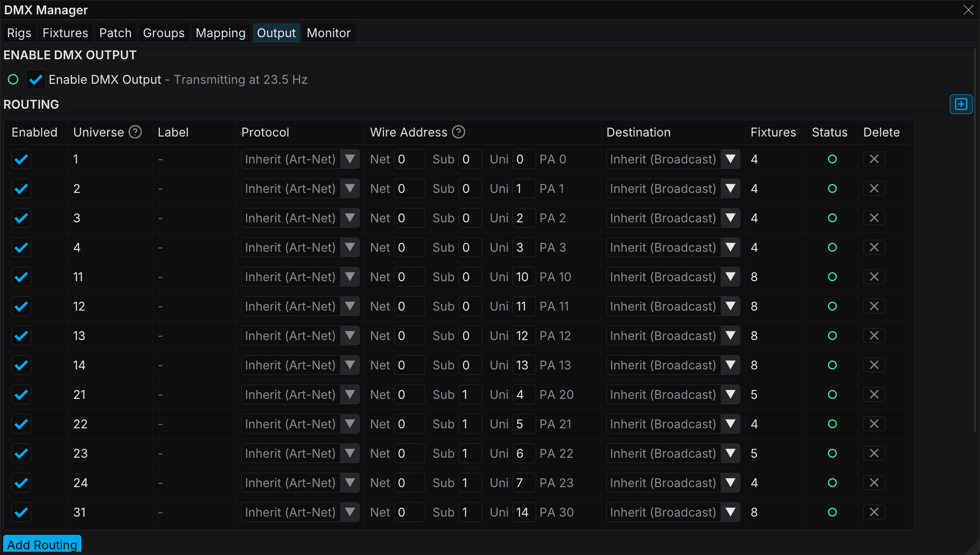Click status indicator for universe 31
The width and height of the screenshot is (980, 555).
pos(832,512)
